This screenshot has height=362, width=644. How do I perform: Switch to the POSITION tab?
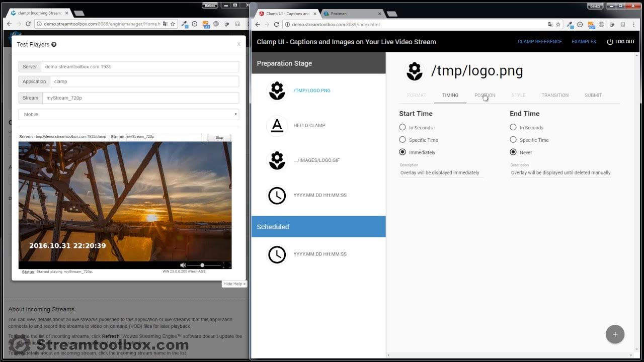tap(485, 95)
